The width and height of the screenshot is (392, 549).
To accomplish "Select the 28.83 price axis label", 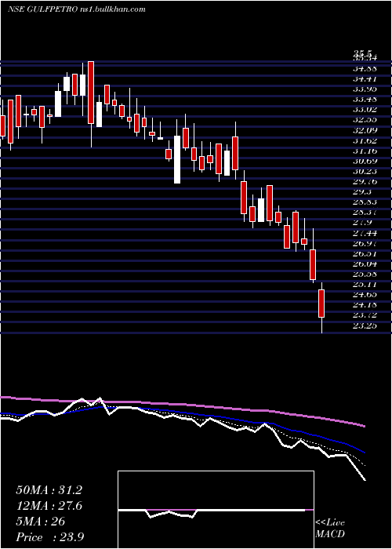I will click(x=365, y=202).
